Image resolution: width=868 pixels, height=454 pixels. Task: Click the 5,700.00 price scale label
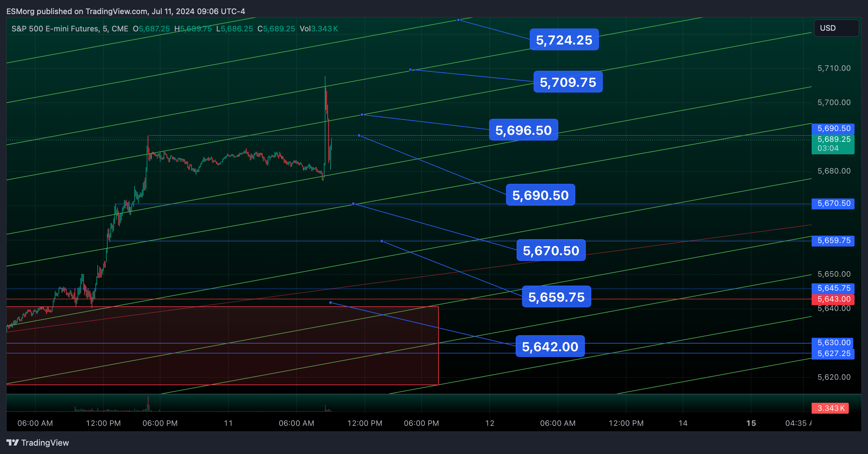(x=834, y=102)
